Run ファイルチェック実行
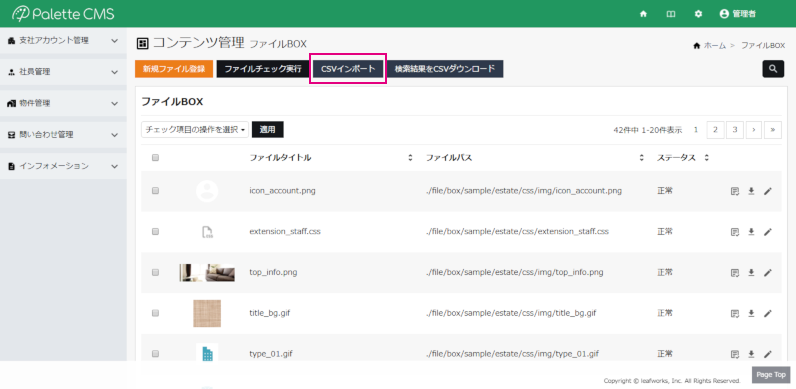Screen dimensions: 796x389 click(x=263, y=69)
